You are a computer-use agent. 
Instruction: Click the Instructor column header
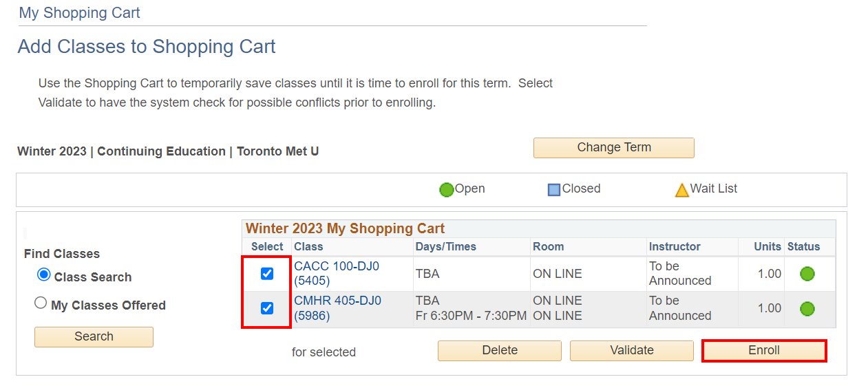(x=675, y=246)
